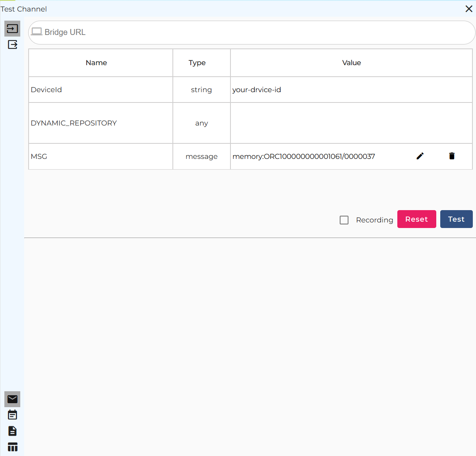Image resolution: width=476 pixels, height=456 pixels.
Task: Click the empty DYNAMIC_REPOSITORY value cell
Action: (351, 123)
